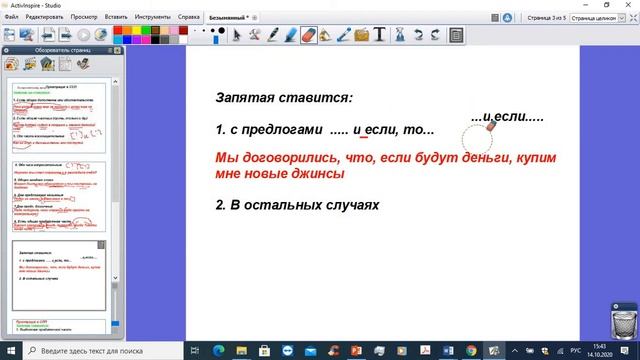Select the Connector tool
Image resolution: width=640 pixels, height=360 pixels.
[344, 35]
